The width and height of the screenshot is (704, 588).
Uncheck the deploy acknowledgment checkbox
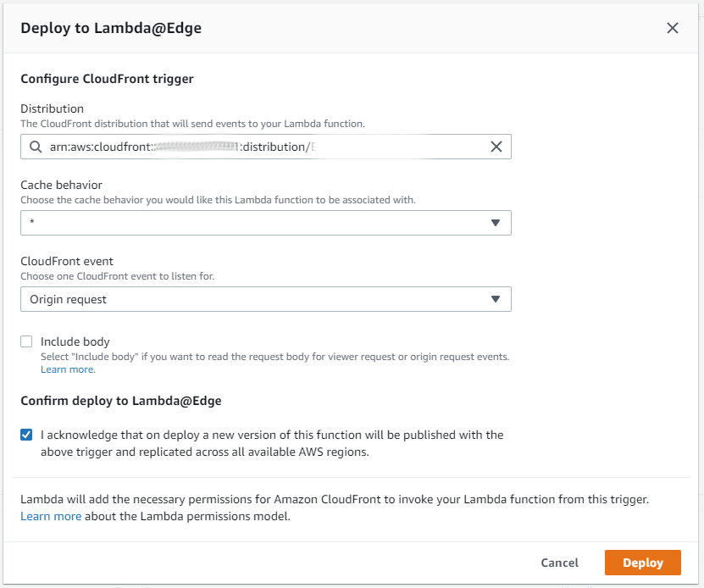pyautogui.click(x=26, y=435)
